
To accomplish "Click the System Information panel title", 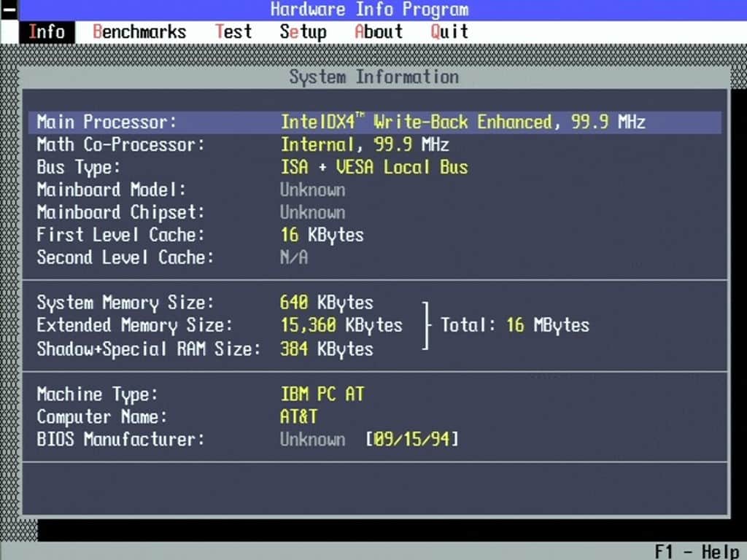I will pos(374,77).
